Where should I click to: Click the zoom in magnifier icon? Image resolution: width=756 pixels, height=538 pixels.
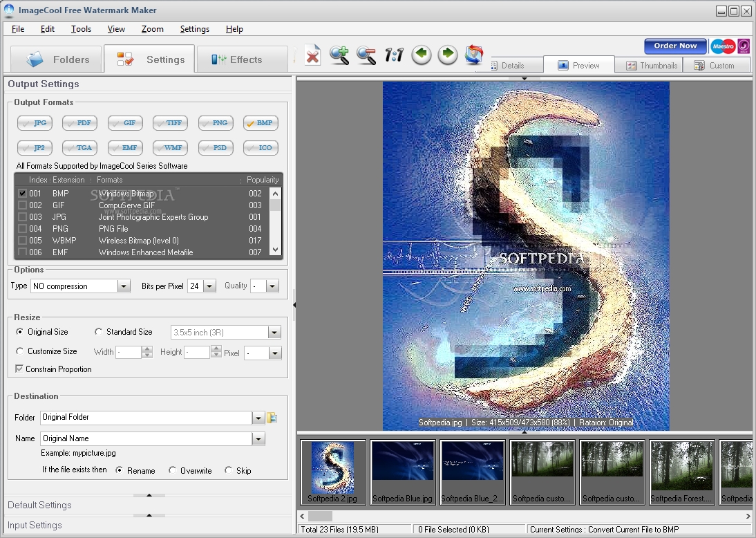click(x=339, y=55)
